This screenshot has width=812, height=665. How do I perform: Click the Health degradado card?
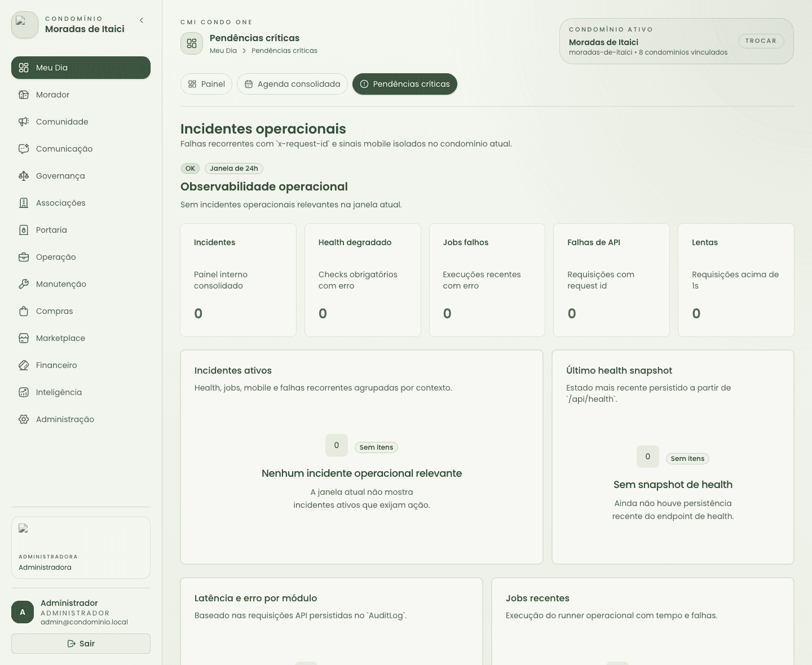click(x=363, y=280)
